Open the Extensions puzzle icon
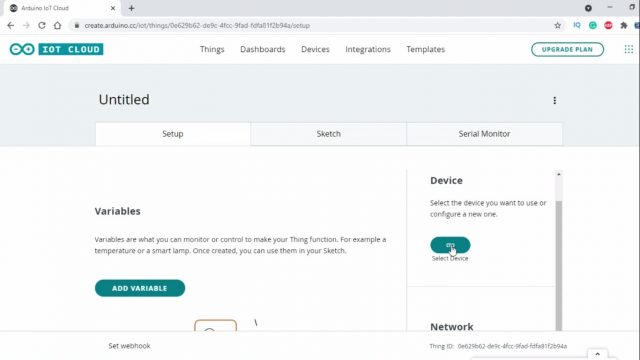Image resolution: width=640 pixels, height=360 pixels. coord(624,25)
